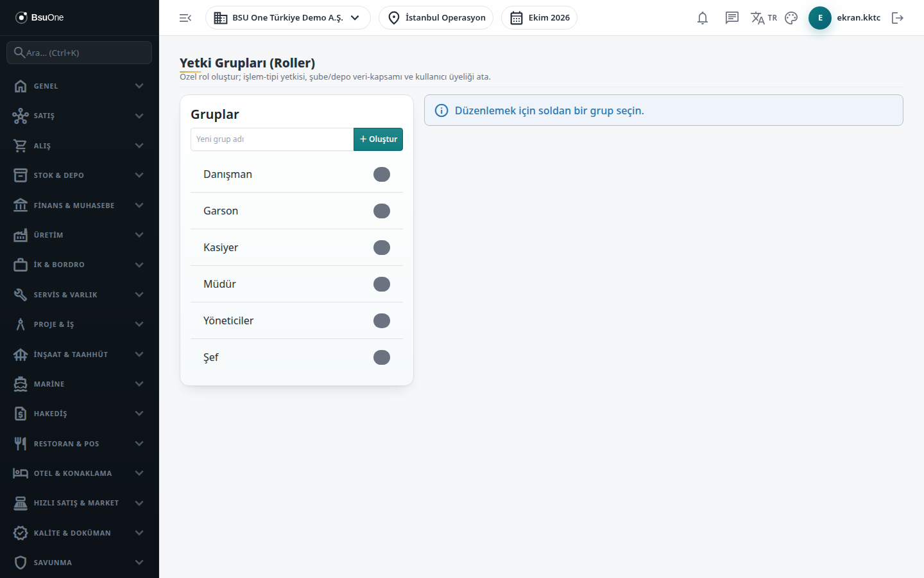This screenshot has width=924, height=578.
Task: Select the Kasiyer group name
Action: tap(221, 248)
